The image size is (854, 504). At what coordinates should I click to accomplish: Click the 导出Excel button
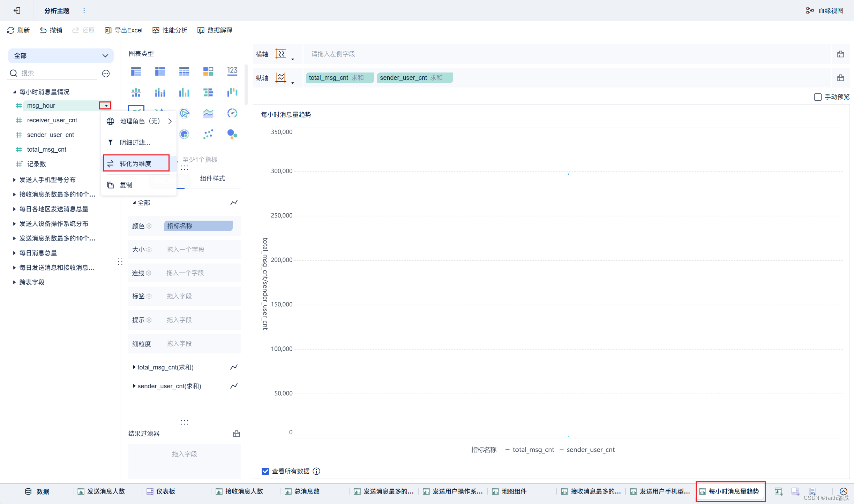[123, 30]
